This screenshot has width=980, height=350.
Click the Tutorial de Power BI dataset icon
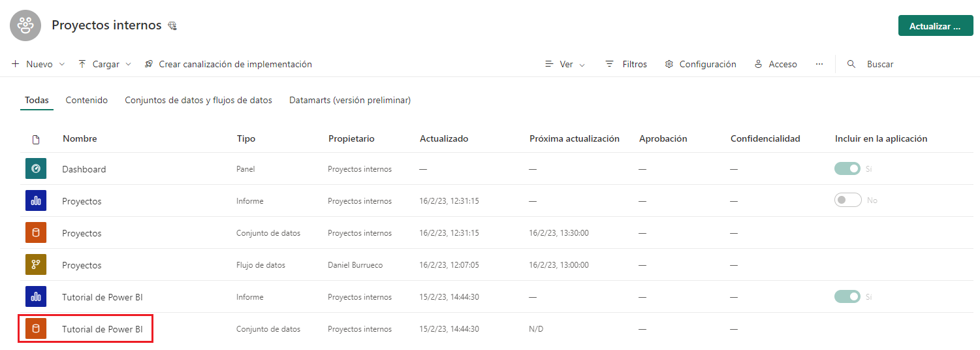[x=36, y=328]
